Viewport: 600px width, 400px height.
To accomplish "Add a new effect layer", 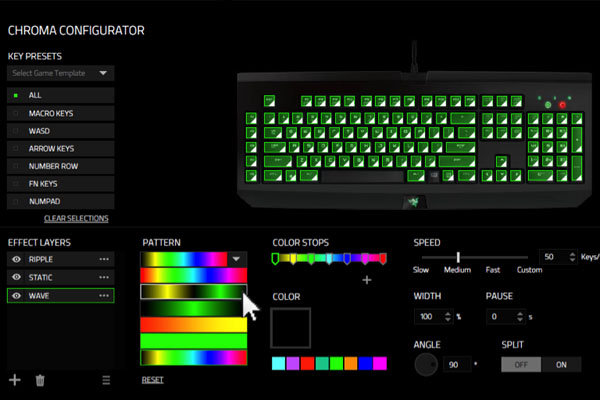I will click(15, 380).
